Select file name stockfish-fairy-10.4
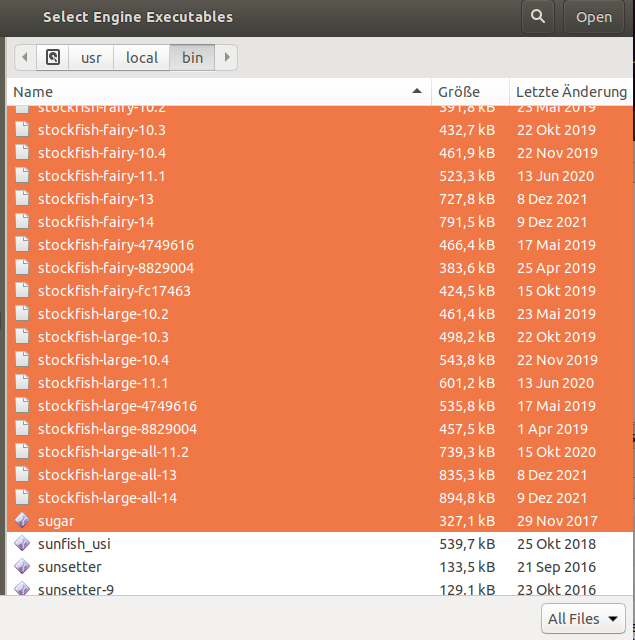Image resolution: width=635 pixels, height=640 pixels. coord(102,153)
